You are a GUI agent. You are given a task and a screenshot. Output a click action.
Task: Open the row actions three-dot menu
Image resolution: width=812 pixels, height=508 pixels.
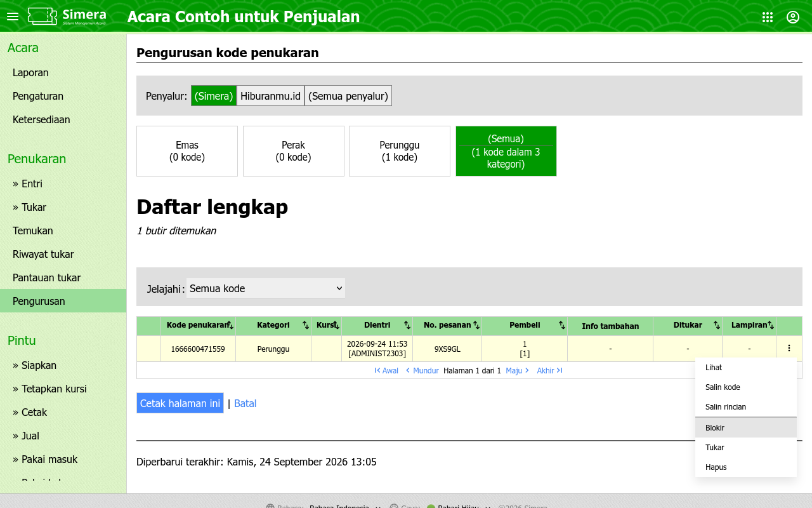789,348
